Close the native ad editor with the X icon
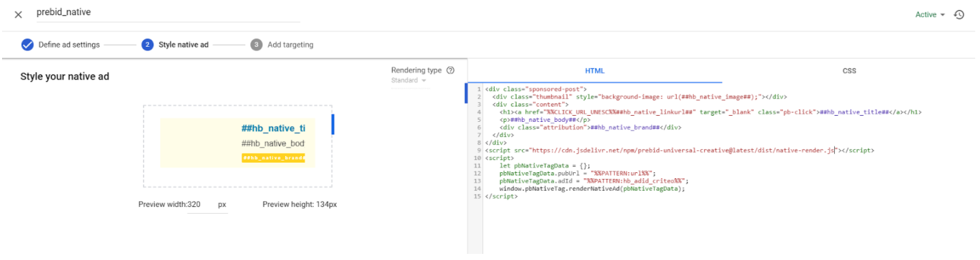This screenshot has width=980, height=260. [18, 14]
